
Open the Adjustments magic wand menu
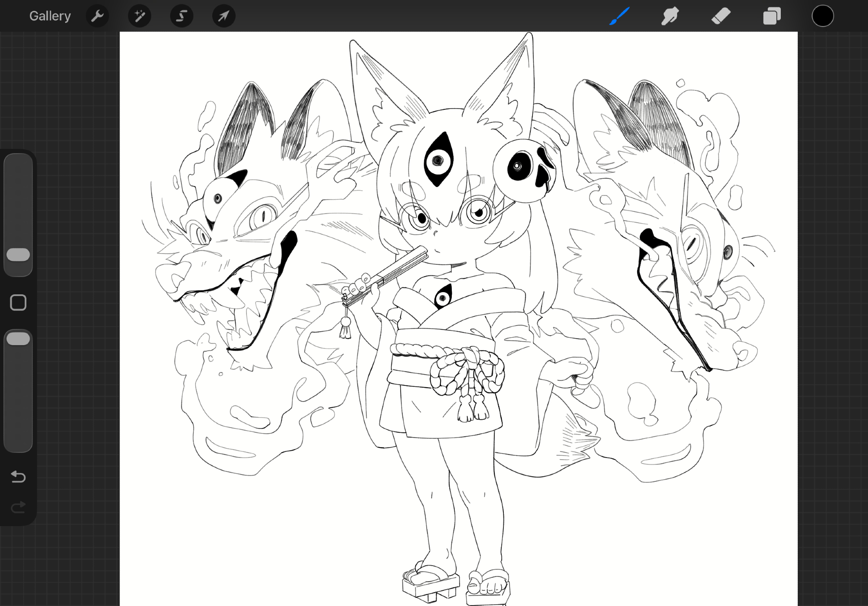coord(139,16)
